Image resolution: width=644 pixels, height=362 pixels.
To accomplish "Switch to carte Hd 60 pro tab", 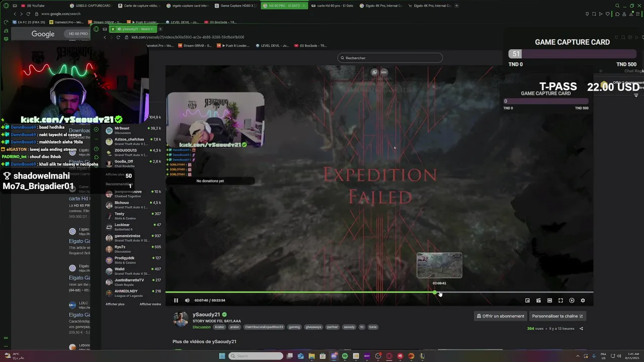I will (x=332, y=6).
